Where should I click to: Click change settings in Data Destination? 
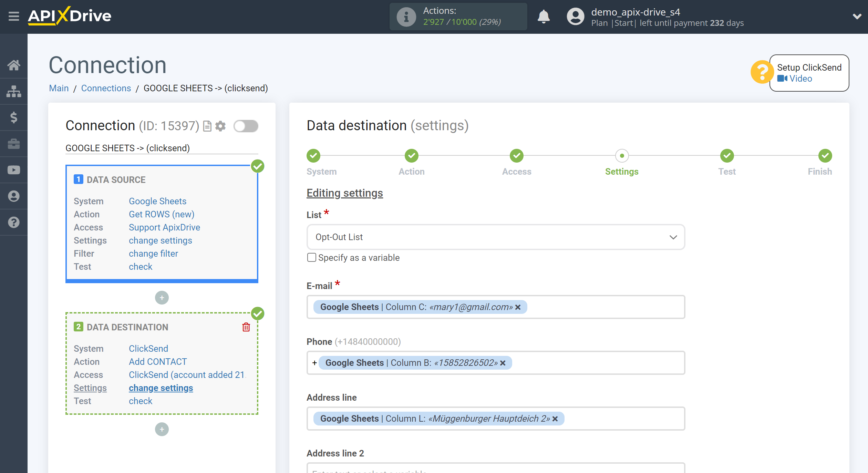161,388
